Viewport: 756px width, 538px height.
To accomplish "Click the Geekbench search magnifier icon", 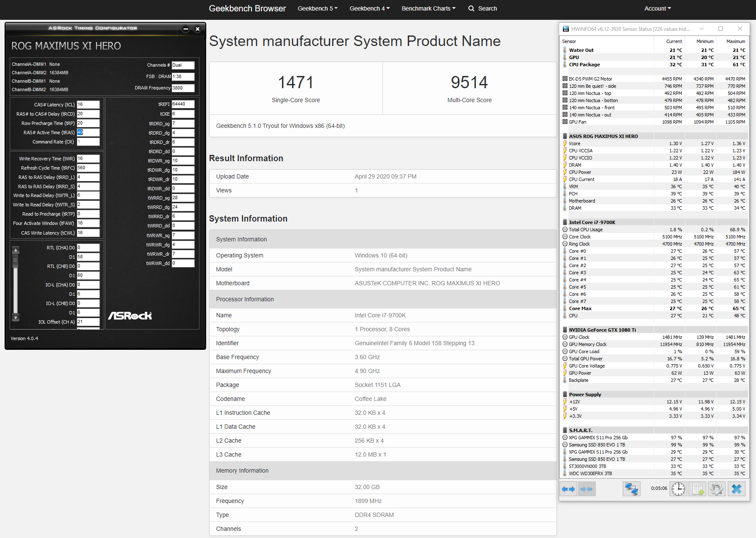I will click(x=471, y=8).
